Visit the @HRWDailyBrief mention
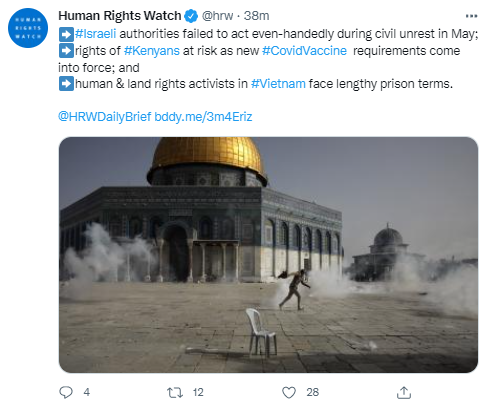Viewport: 491px width, 405px height. click(x=105, y=117)
